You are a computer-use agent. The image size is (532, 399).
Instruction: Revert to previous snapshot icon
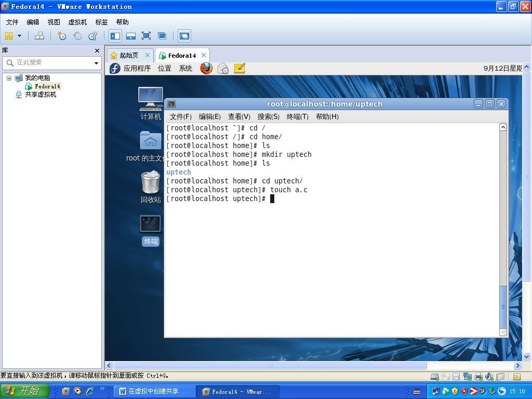(77, 36)
